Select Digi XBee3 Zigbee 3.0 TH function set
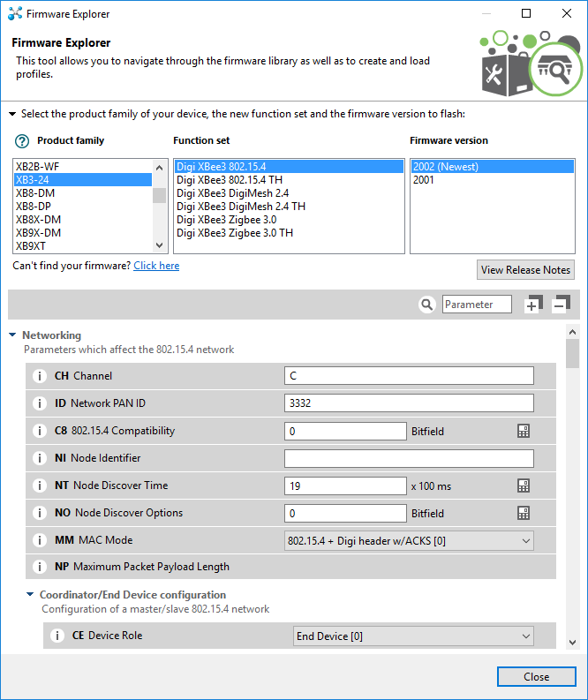 coord(289,233)
